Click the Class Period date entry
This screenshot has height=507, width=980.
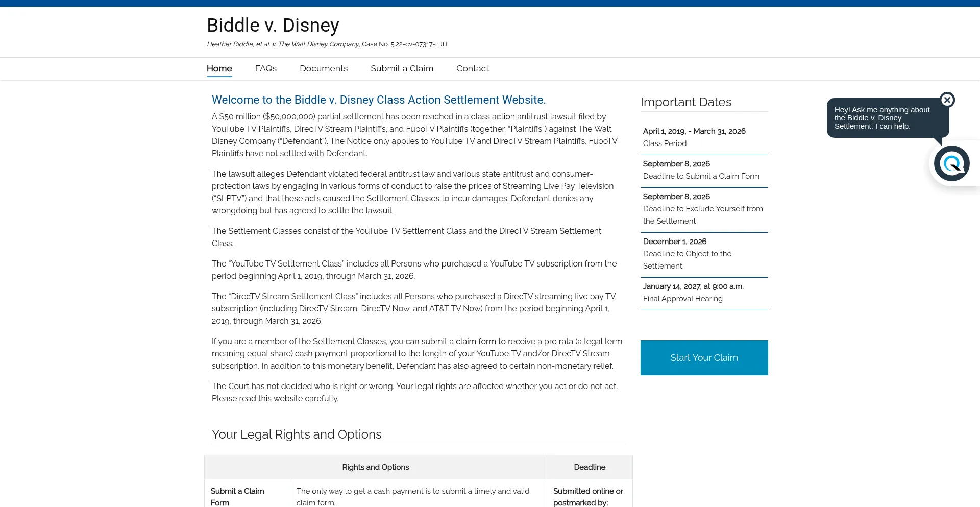(704, 137)
